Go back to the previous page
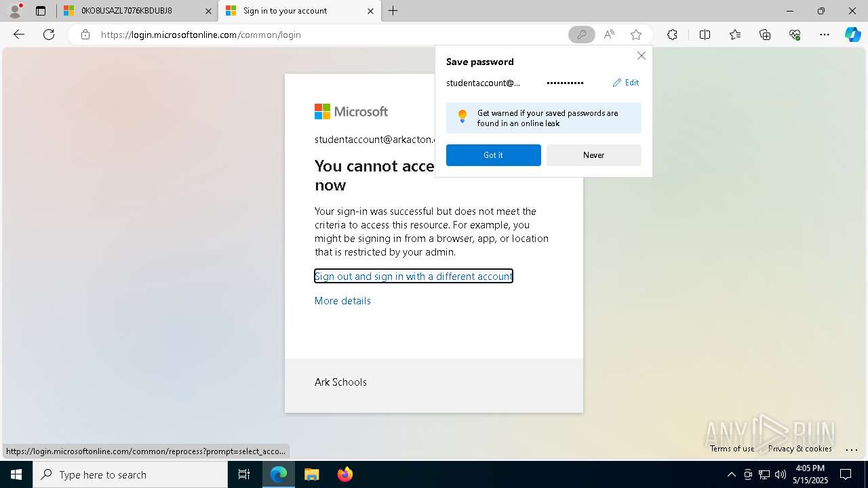The height and width of the screenshot is (488, 868). coord(19,35)
